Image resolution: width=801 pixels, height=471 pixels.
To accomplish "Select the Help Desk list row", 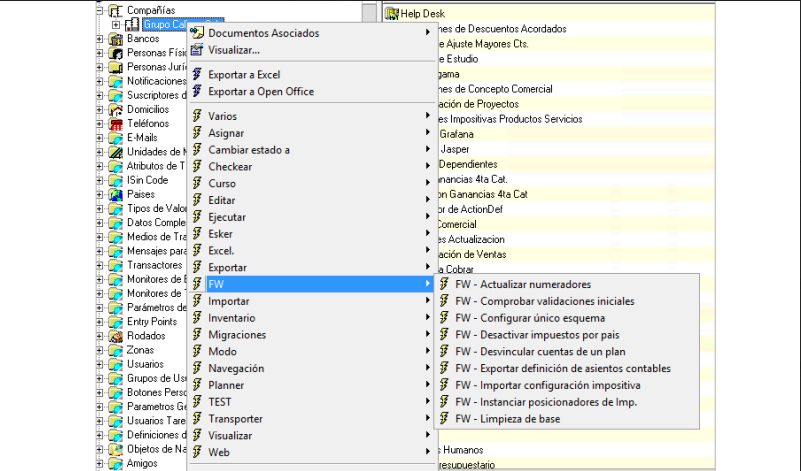I will pyautogui.click(x=549, y=14).
